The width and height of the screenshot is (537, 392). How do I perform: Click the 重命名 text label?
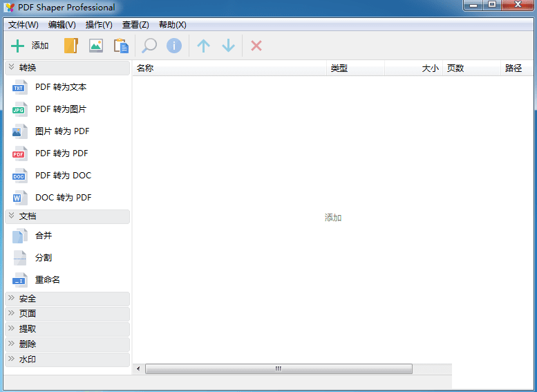pyautogui.click(x=48, y=280)
